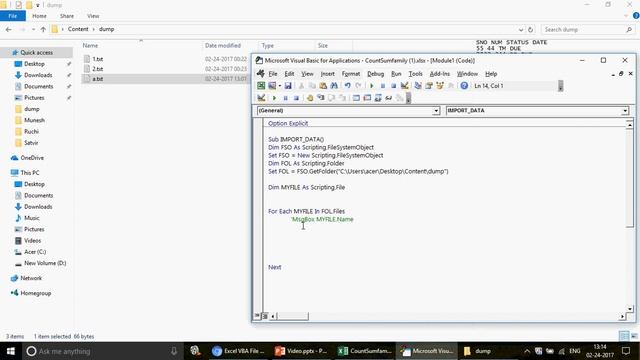Screen dimensions: 640x360
Task: Toggle Design Mode on the Debug toolbar
Action: [x=261, y=98]
